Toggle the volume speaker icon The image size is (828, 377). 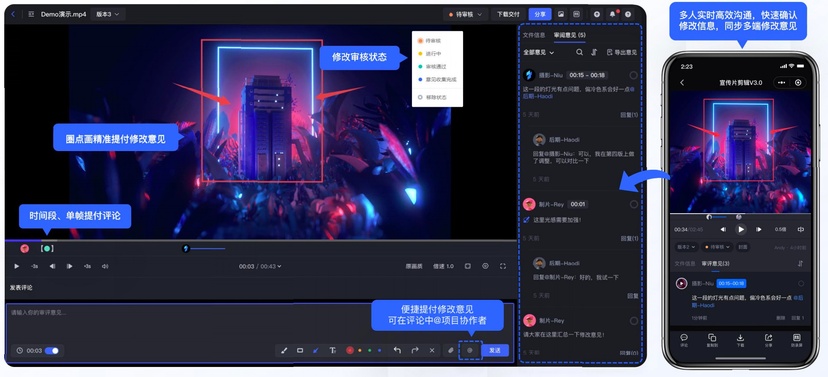pyautogui.click(x=105, y=267)
